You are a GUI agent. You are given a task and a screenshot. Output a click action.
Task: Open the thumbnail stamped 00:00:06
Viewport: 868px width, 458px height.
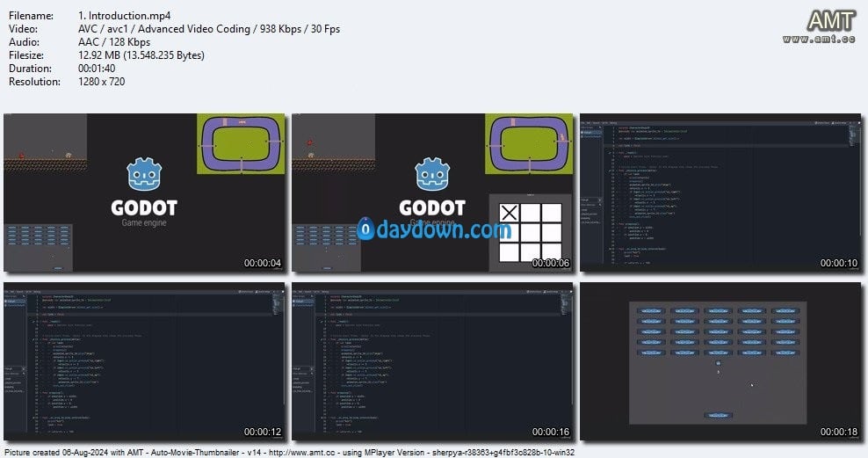point(432,193)
